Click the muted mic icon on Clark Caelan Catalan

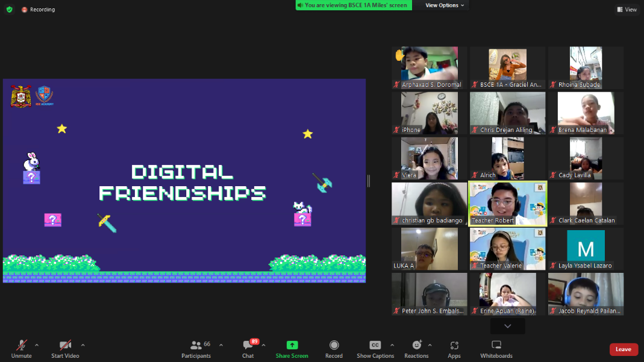point(553,220)
